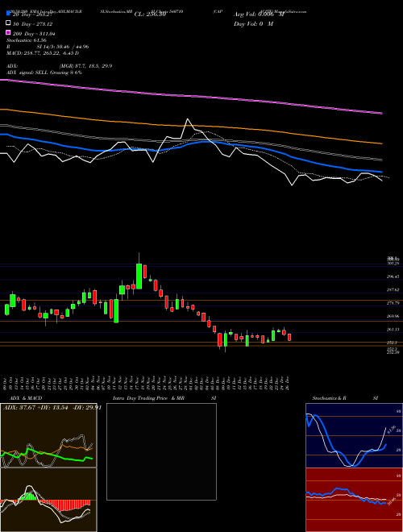Click the '(MGR) 37.7, 13.5, 29.9' ADX values
The image size is (403, 532).
click(x=85, y=66)
